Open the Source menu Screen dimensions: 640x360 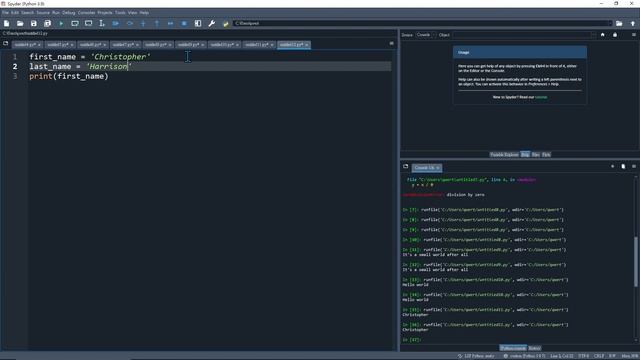43,13
